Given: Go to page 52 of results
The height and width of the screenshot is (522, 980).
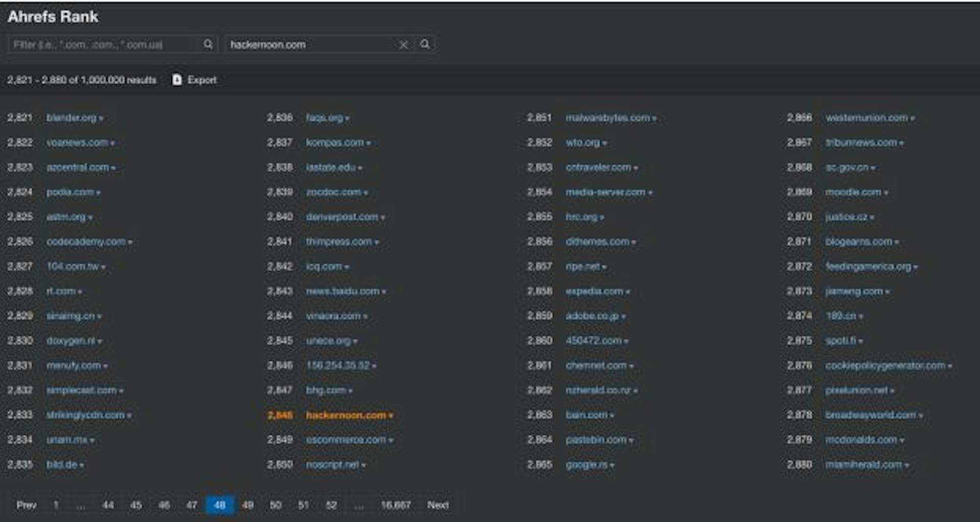Looking at the screenshot, I should (331, 505).
